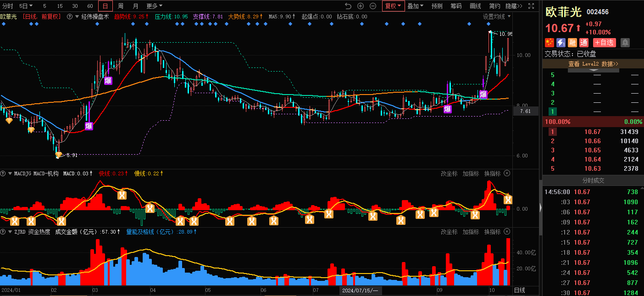Viewport: 644px width, 296px height.
Task: Open the 查看 Level2 数据 link
Action: [593, 64]
